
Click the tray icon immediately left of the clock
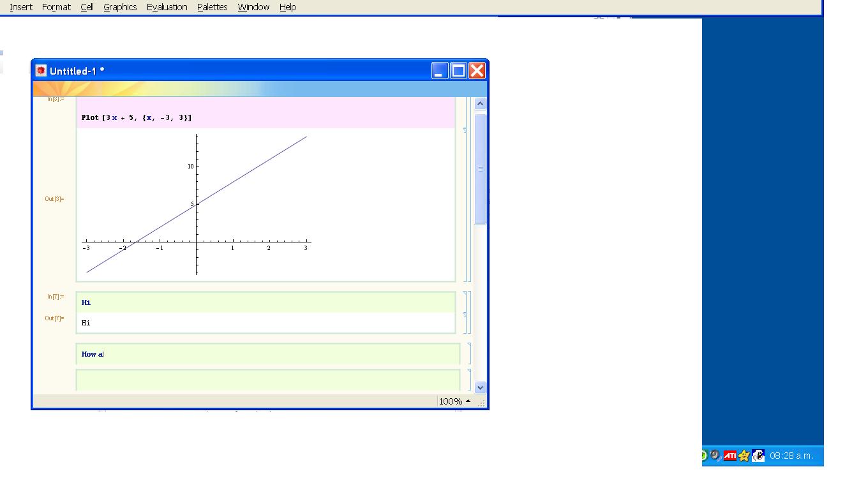[x=758, y=455]
